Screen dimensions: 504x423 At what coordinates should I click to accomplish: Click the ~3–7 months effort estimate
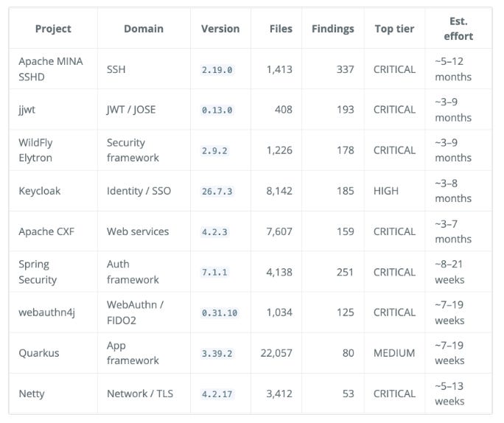pos(453,231)
